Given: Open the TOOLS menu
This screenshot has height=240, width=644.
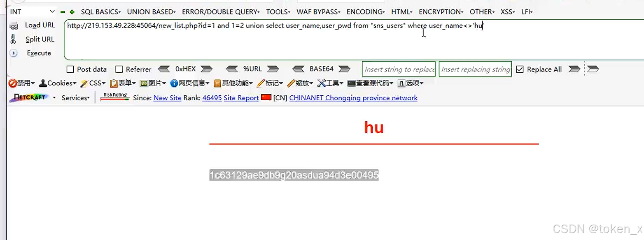Looking at the screenshot, I should click(x=278, y=12).
